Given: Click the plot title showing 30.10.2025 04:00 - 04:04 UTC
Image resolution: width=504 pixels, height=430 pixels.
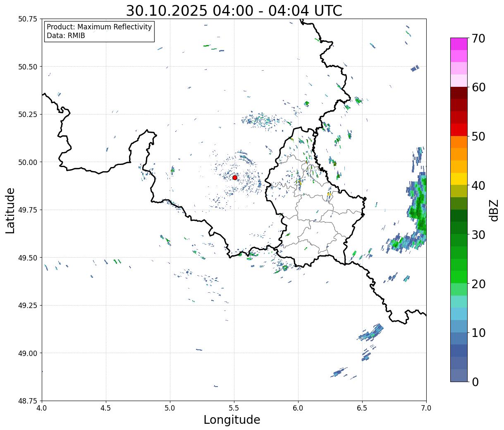Looking at the screenshot, I should (234, 11).
